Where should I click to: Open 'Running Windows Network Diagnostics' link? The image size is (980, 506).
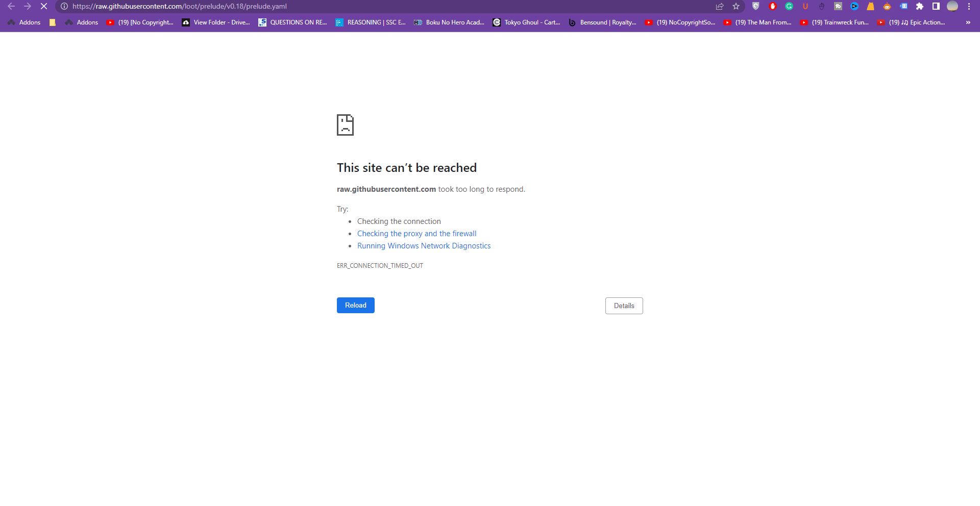(424, 245)
